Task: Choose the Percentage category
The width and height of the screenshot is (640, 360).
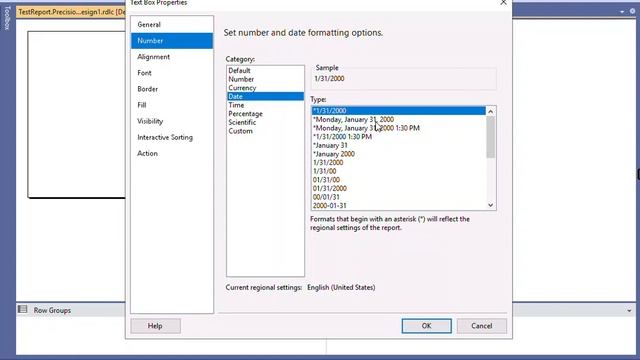Action: [265, 114]
